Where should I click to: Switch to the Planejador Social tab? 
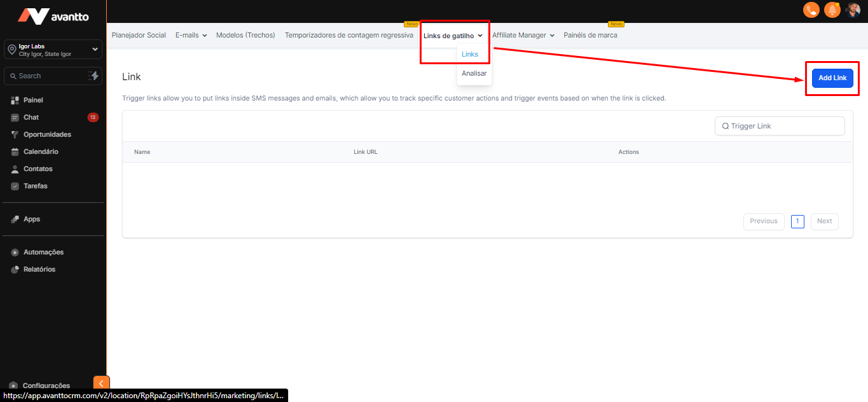tap(139, 36)
